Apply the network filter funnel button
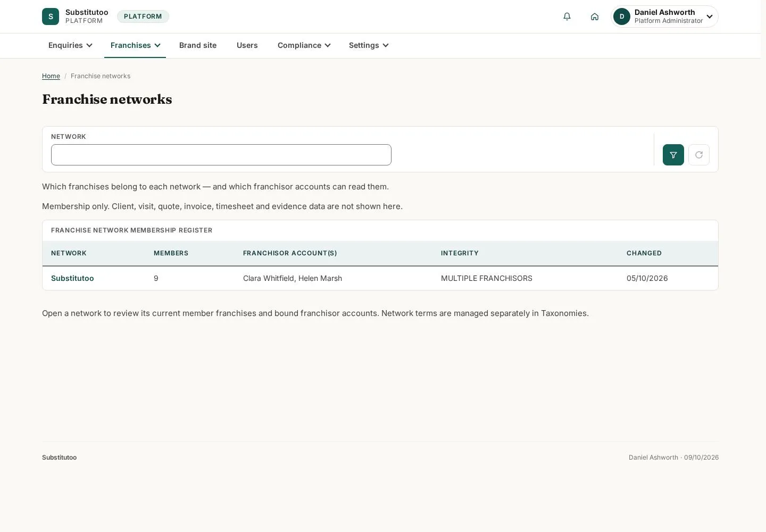The width and height of the screenshot is (766, 532). (x=673, y=155)
